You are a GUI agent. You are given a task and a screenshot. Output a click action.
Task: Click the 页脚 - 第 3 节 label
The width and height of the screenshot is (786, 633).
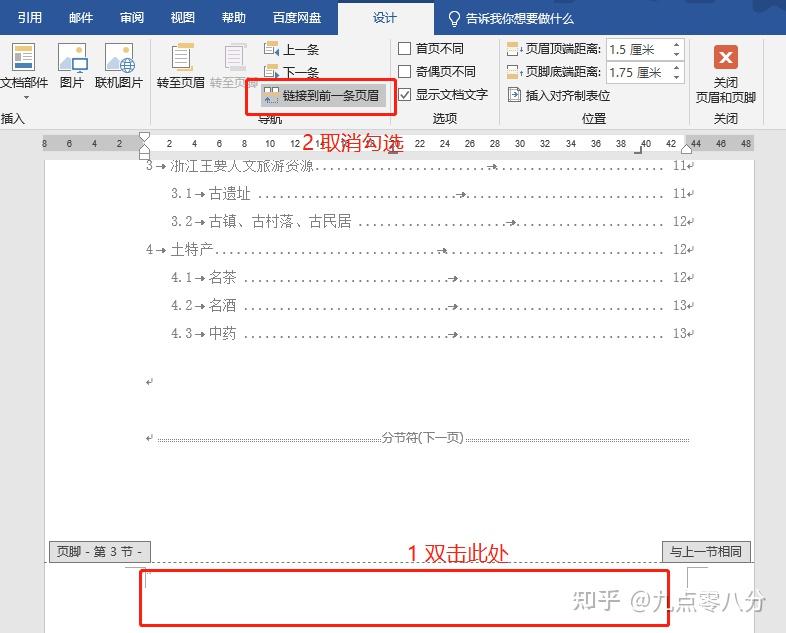(x=100, y=552)
